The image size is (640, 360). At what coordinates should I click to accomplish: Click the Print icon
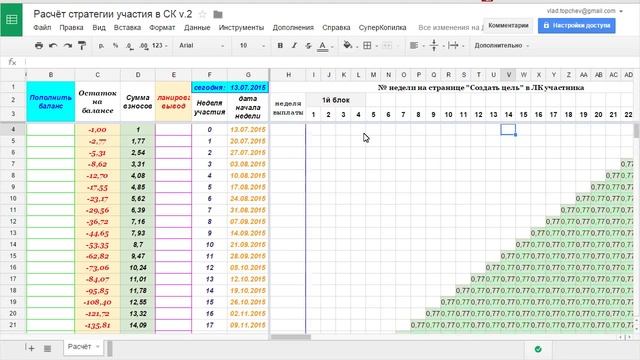[x=39, y=46]
